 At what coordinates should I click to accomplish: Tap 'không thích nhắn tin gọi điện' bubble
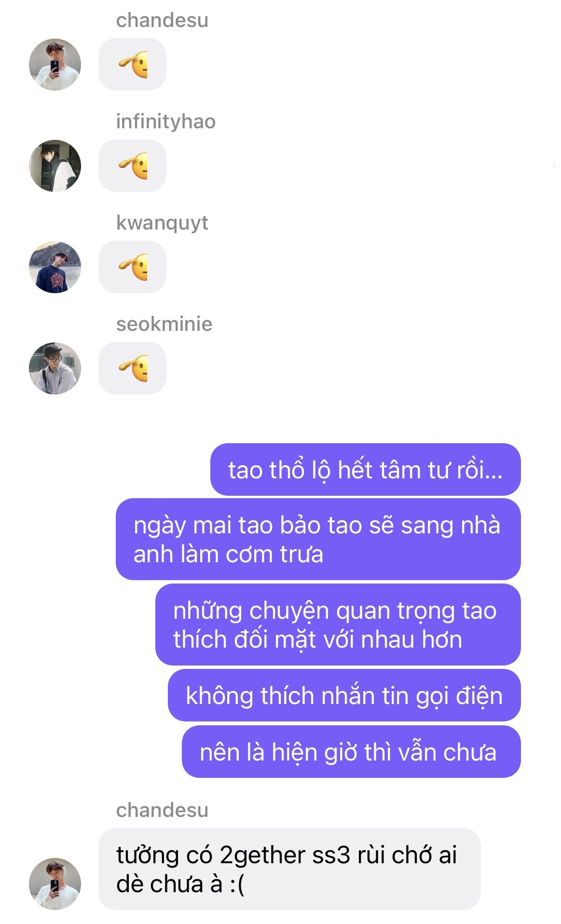click(344, 695)
